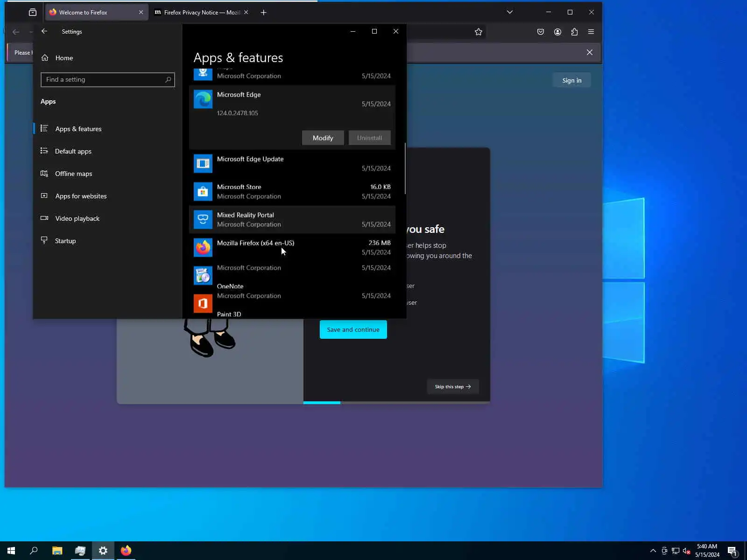Show hidden system tray icons
The image size is (747, 560).
click(x=653, y=551)
